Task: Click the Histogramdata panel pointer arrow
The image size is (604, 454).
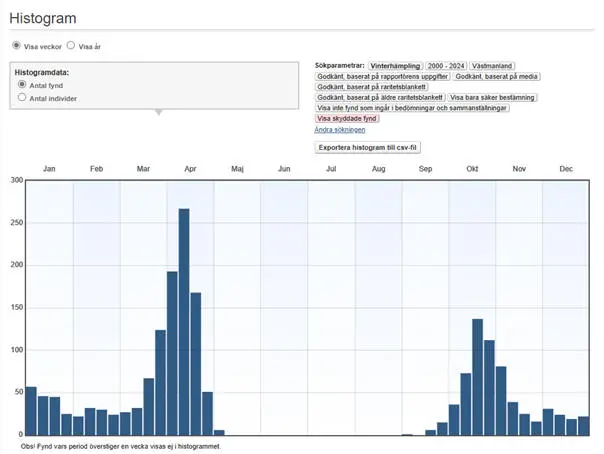Action: pos(157,112)
